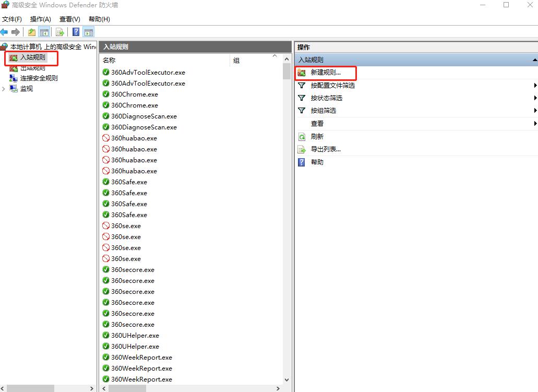This screenshot has height=392, width=538.
Task: Select the 连接安全规则 tree node
Action: (x=39, y=78)
